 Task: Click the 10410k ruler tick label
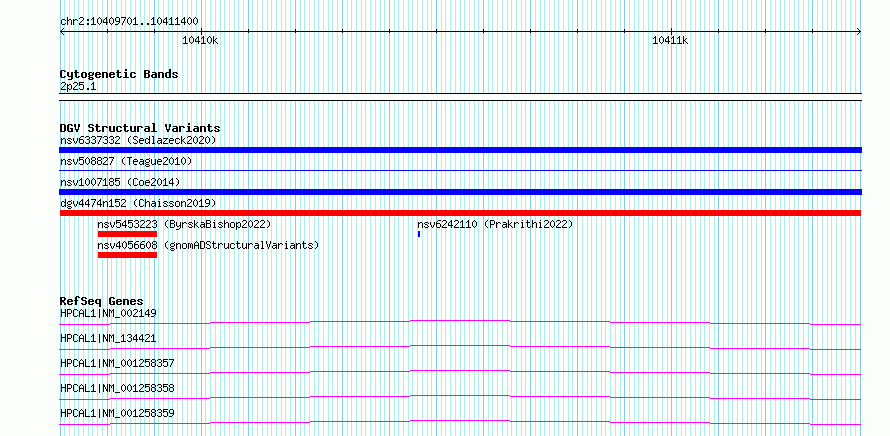200,40
